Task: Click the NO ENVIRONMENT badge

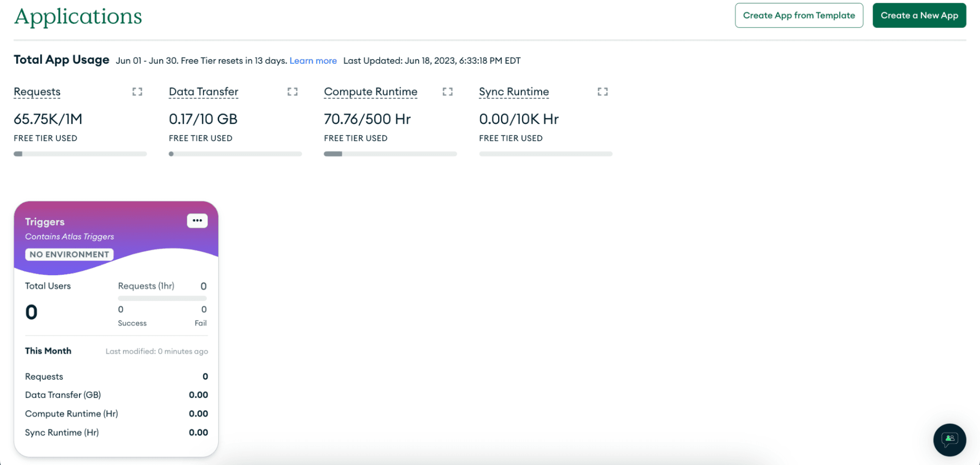Action: 69,255
